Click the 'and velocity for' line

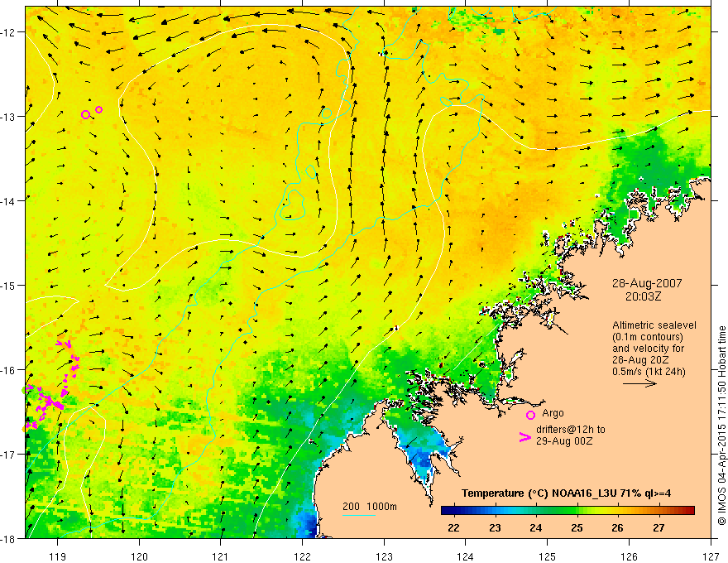[648, 349]
